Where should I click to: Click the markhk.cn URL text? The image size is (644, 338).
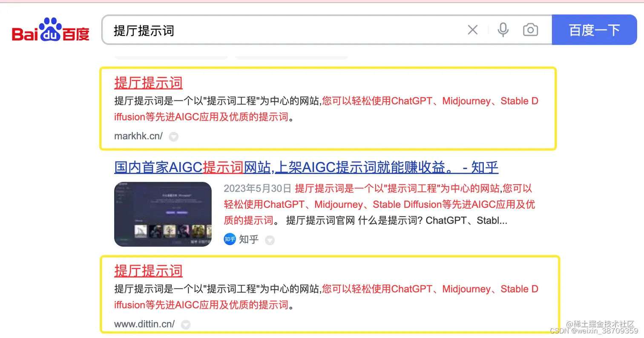138,136
